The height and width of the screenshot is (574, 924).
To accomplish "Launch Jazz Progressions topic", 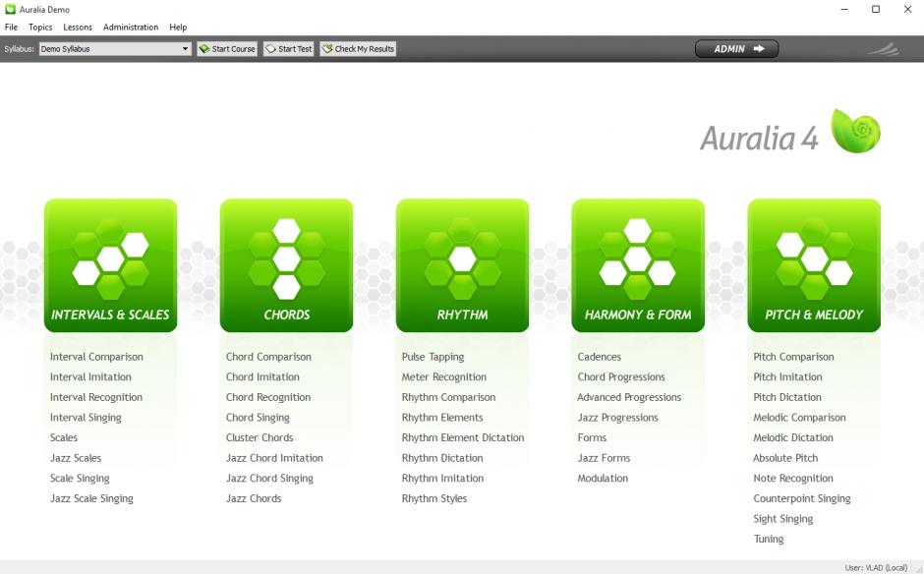I will (617, 418).
